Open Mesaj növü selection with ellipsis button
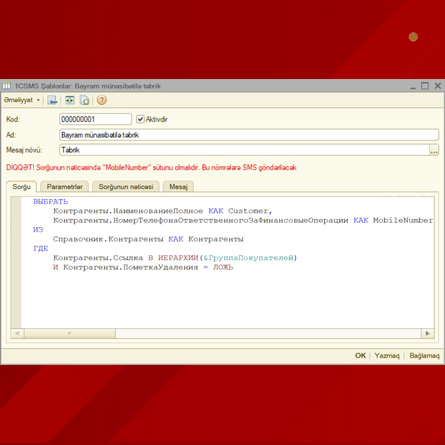 pyautogui.click(x=434, y=150)
